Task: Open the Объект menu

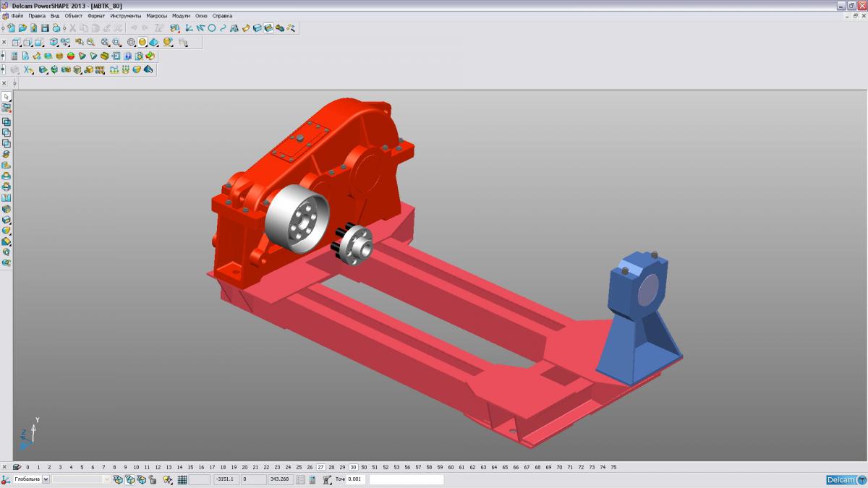Action: click(x=73, y=15)
